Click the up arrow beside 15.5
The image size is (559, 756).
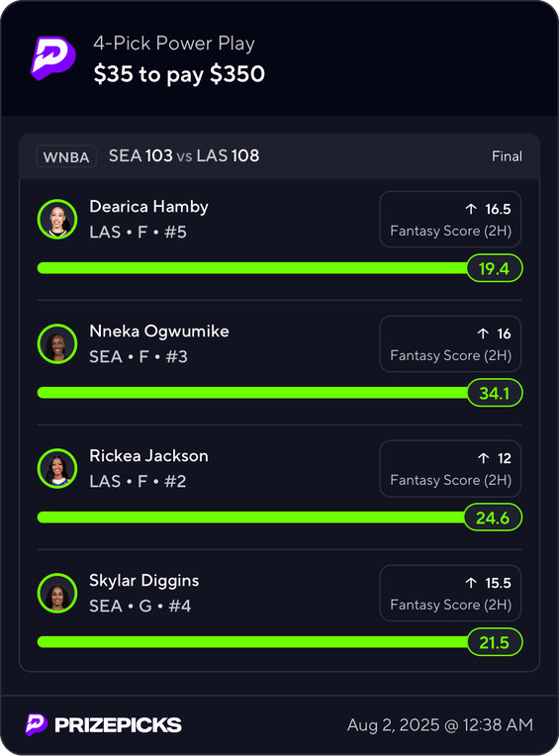click(471, 583)
